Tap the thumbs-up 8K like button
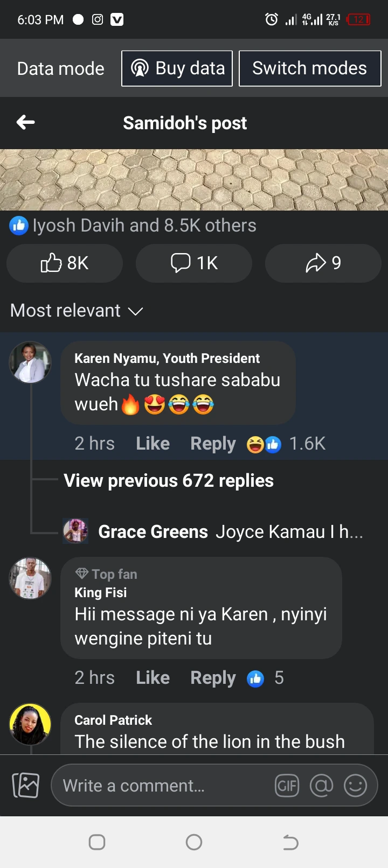 pos(65,263)
